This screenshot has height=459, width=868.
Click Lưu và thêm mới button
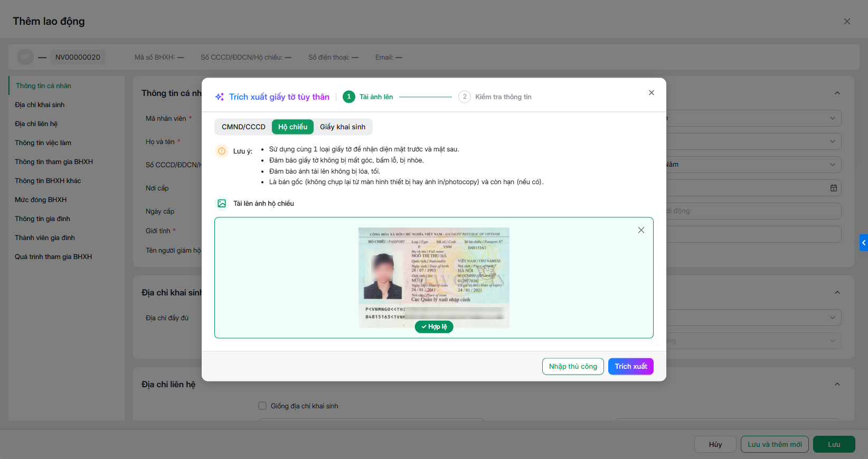[775, 444]
